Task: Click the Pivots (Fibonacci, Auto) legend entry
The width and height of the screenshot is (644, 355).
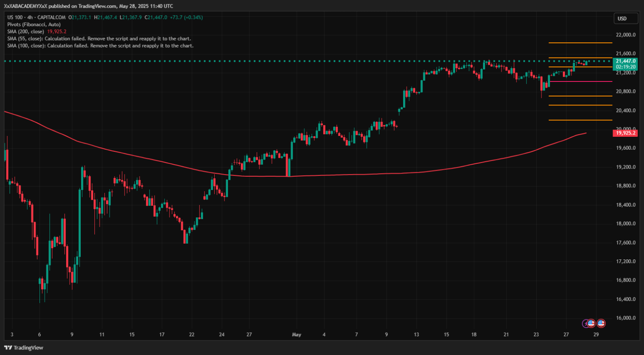Action: (34, 24)
